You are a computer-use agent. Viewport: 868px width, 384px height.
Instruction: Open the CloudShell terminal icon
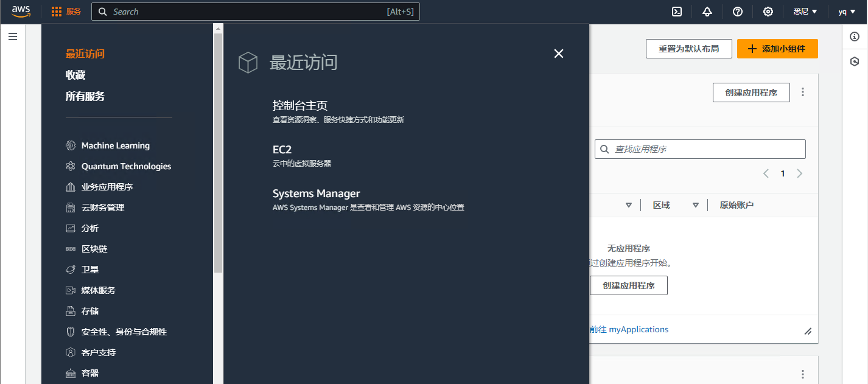pos(677,12)
